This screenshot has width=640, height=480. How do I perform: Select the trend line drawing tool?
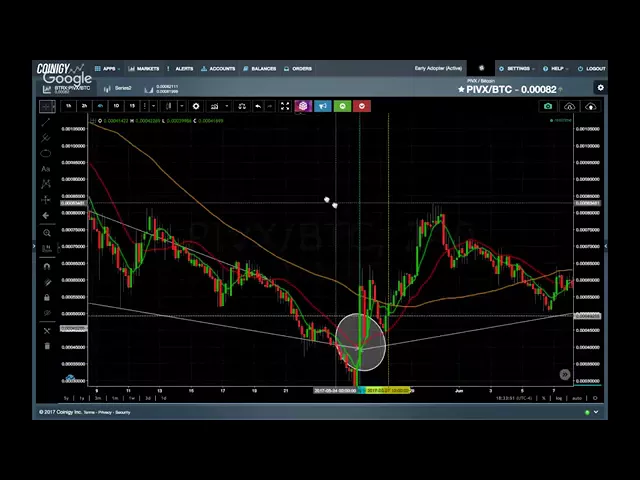[x=46, y=122]
